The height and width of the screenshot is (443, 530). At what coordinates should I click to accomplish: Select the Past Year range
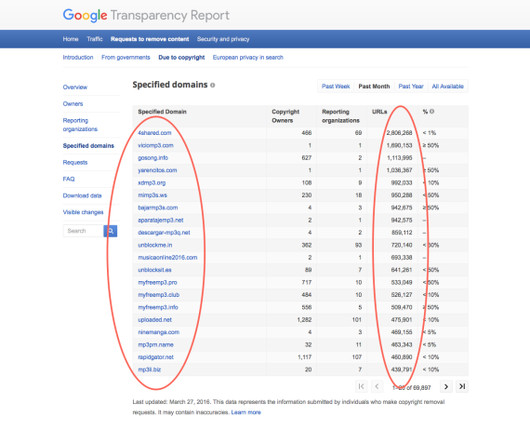tap(411, 86)
